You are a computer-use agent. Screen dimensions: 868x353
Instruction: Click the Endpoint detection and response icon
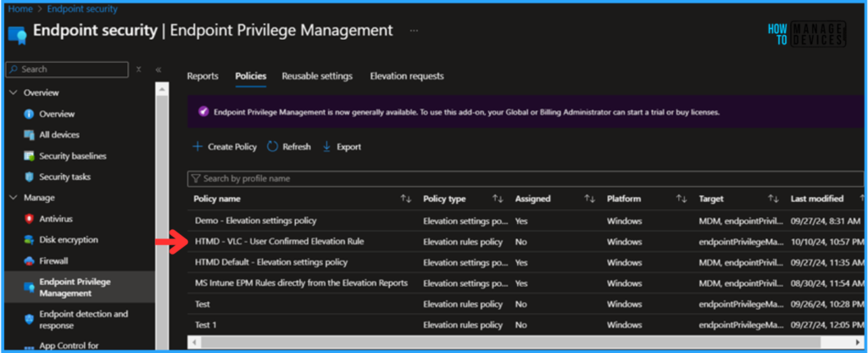coord(30,319)
